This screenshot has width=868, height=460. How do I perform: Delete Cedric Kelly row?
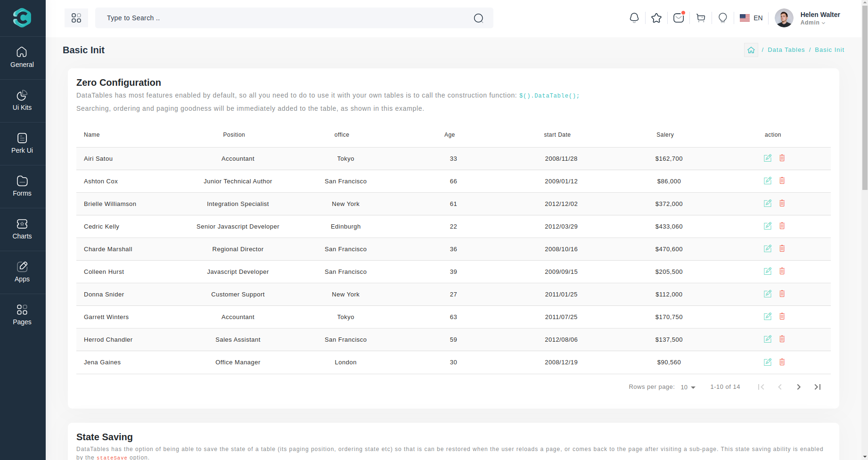(x=782, y=226)
